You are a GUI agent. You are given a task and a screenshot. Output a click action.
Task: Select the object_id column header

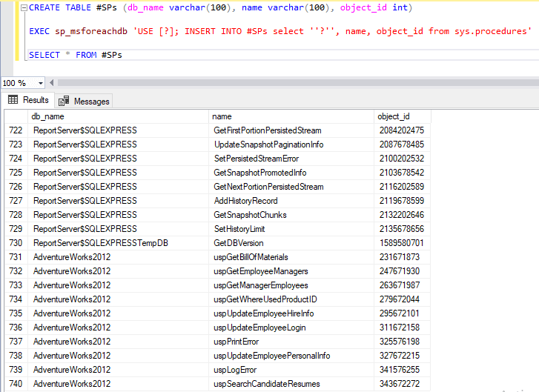[x=402, y=116]
